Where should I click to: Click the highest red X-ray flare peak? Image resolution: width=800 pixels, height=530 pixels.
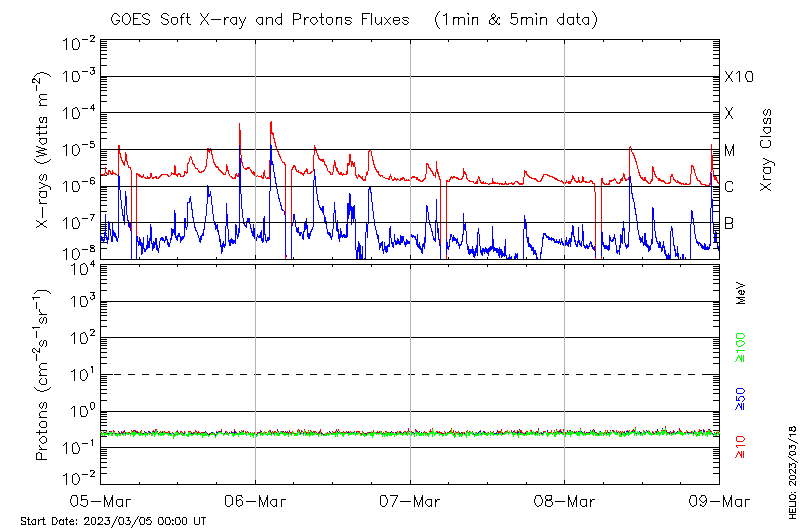pos(271,122)
